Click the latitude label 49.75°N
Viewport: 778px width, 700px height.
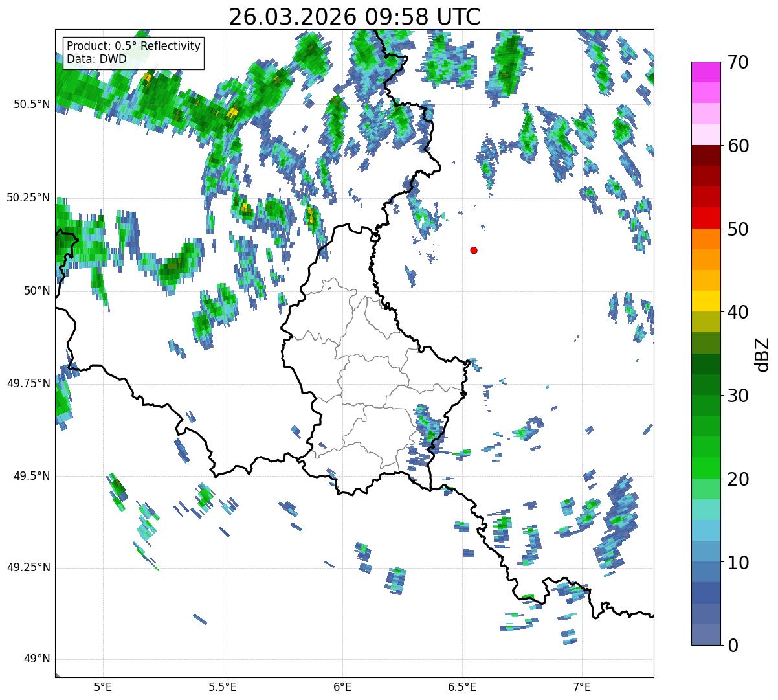[28, 383]
